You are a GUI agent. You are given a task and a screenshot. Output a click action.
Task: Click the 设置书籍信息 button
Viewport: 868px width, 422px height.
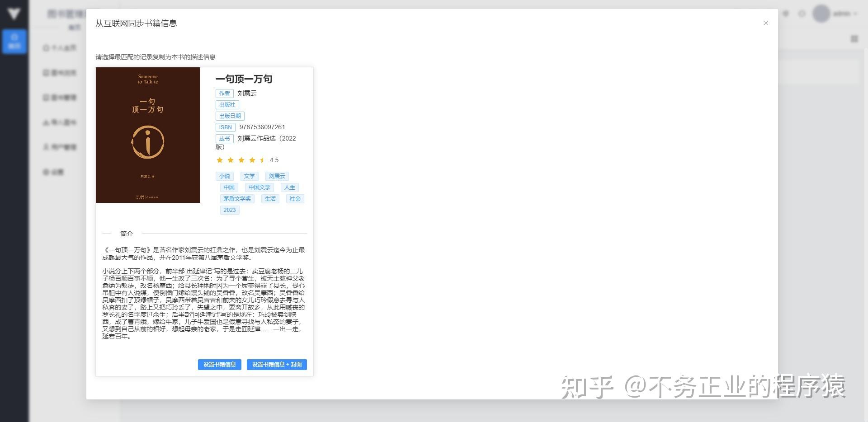coord(219,365)
